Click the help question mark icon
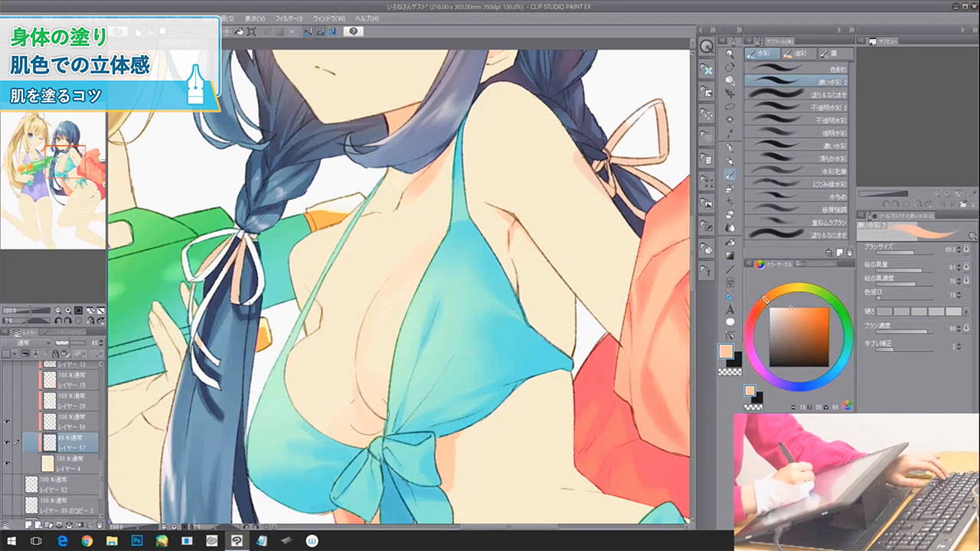 tap(353, 31)
